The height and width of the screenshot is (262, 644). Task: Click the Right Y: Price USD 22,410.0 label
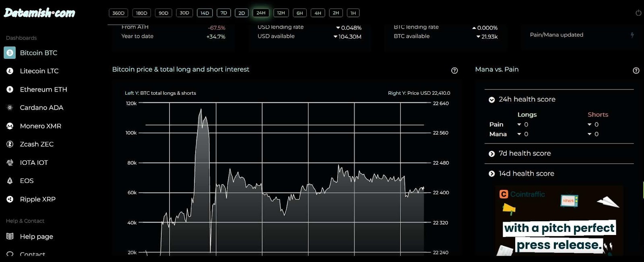(x=419, y=93)
